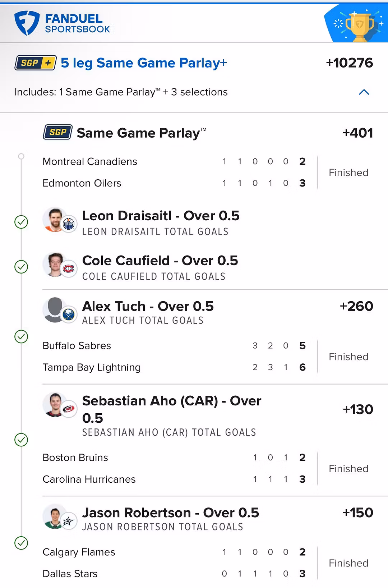
Task: Click the SGP+ badge icon
Action: coord(36,63)
